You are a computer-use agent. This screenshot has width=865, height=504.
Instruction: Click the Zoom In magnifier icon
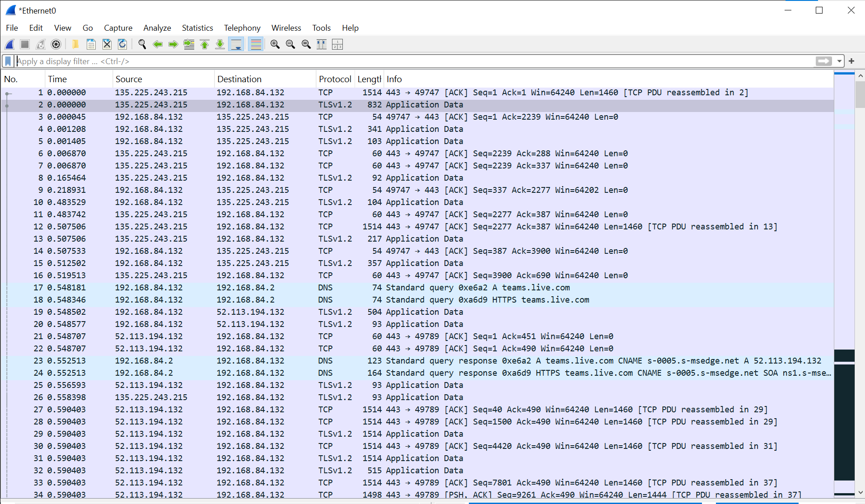(x=275, y=44)
